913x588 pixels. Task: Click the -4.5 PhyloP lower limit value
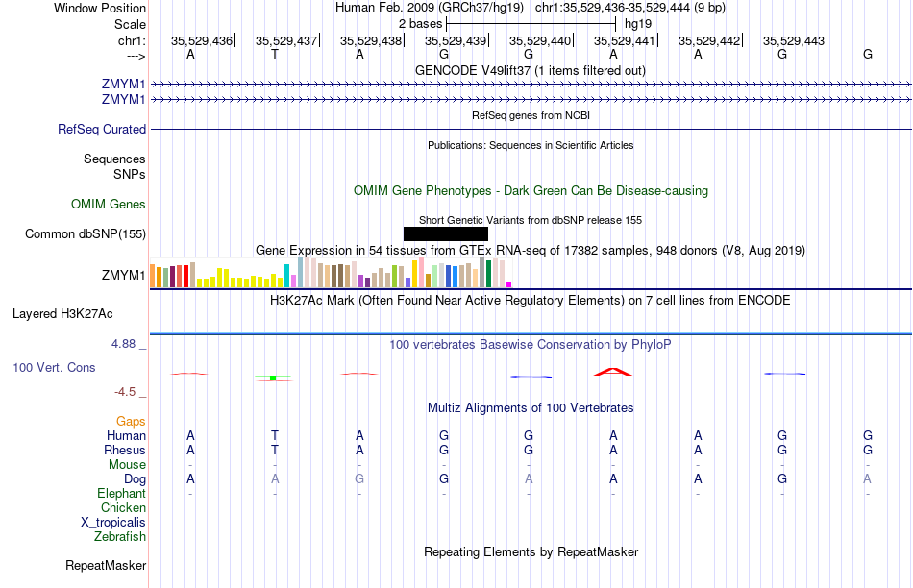tap(125, 392)
